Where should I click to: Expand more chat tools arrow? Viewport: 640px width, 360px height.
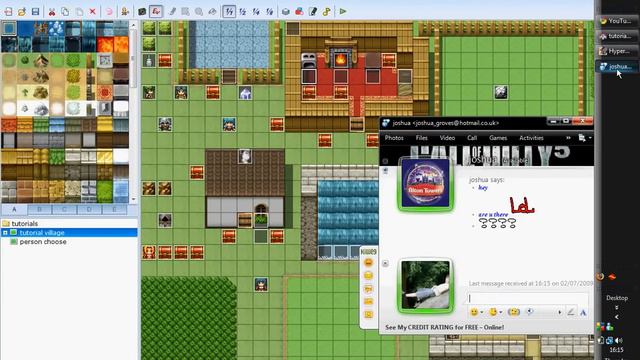[560, 313]
